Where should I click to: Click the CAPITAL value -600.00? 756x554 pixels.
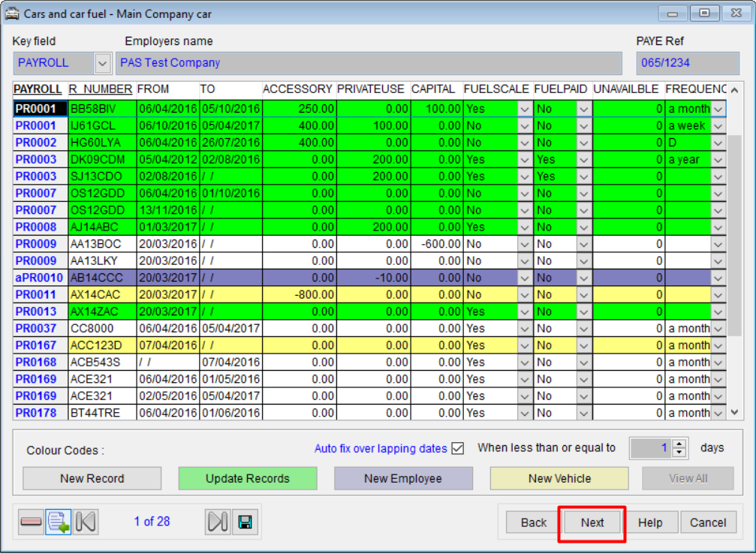click(436, 244)
